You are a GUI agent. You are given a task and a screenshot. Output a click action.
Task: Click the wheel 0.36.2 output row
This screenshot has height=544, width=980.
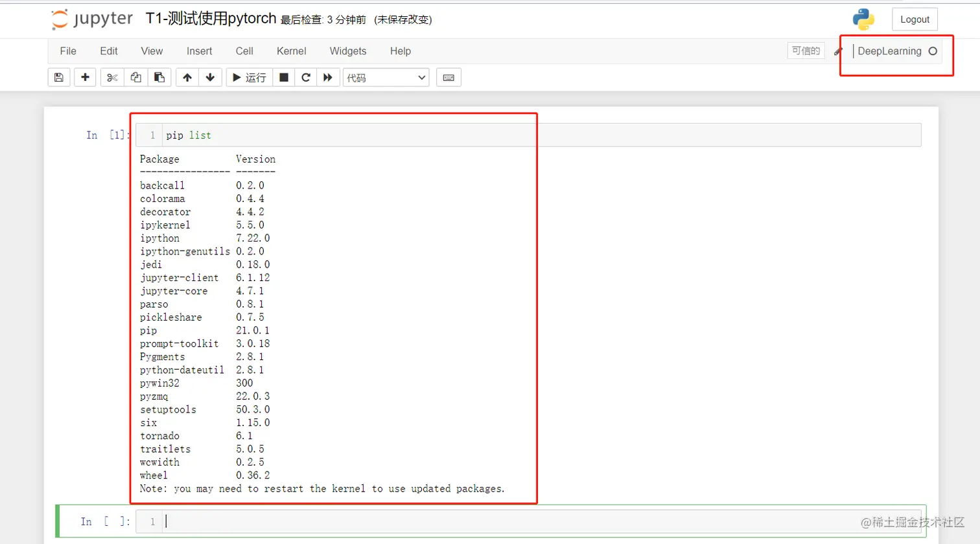(205, 475)
